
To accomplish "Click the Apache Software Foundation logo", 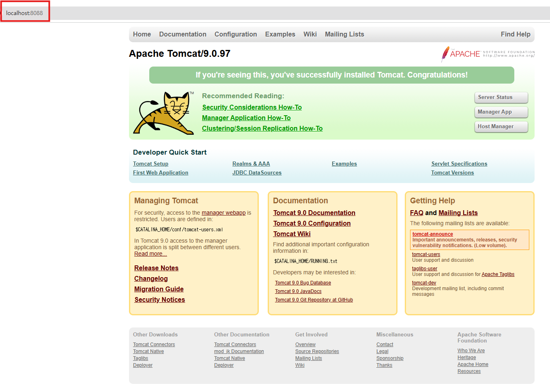I will pos(488,54).
